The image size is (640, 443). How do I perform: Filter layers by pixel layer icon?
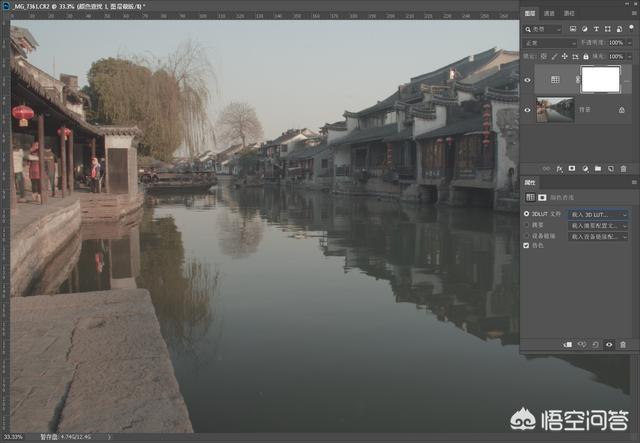click(573, 29)
